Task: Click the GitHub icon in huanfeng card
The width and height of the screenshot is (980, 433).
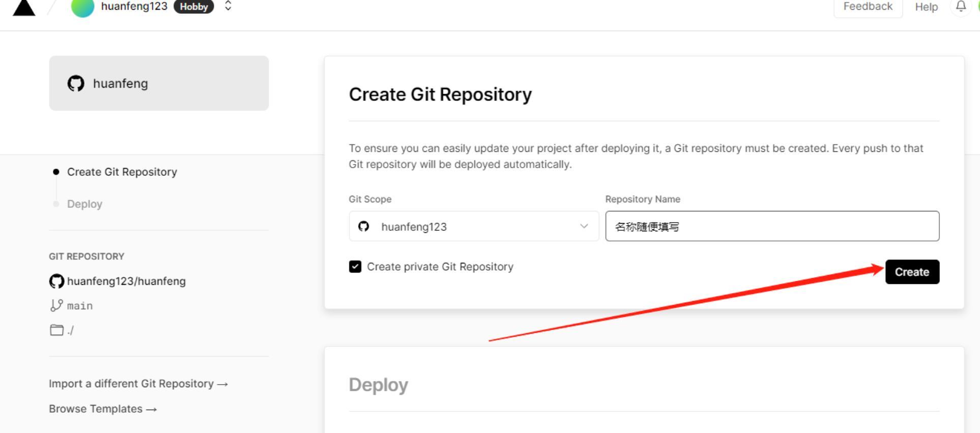Action: (76, 83)
